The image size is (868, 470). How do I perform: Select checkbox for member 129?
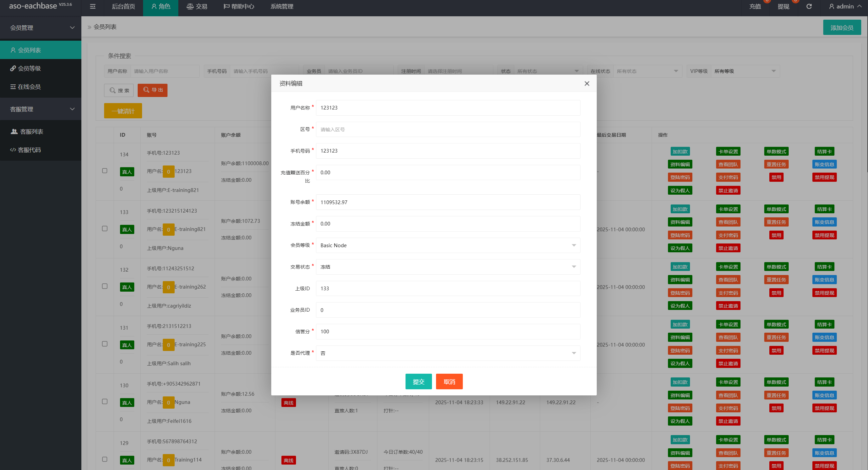(x=105, y=459)
